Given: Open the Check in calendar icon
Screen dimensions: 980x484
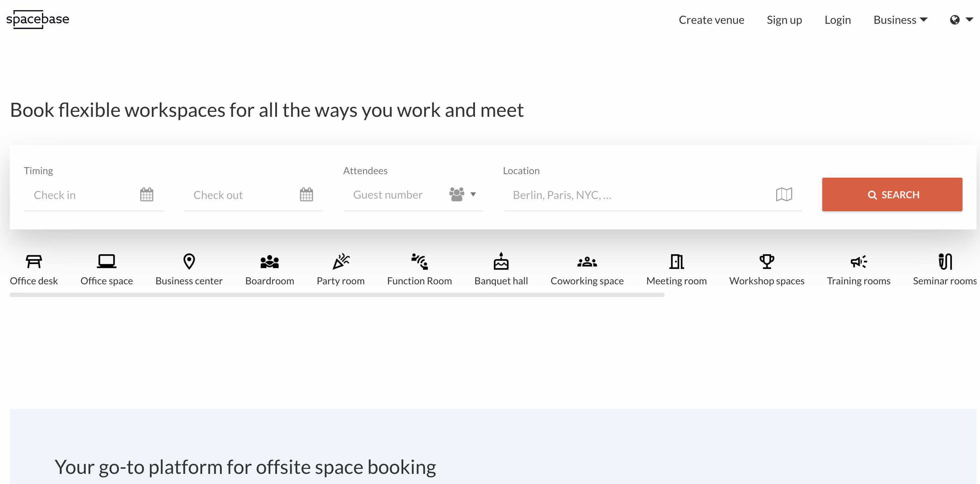Looking at the screenshot, I should [147, 194].
